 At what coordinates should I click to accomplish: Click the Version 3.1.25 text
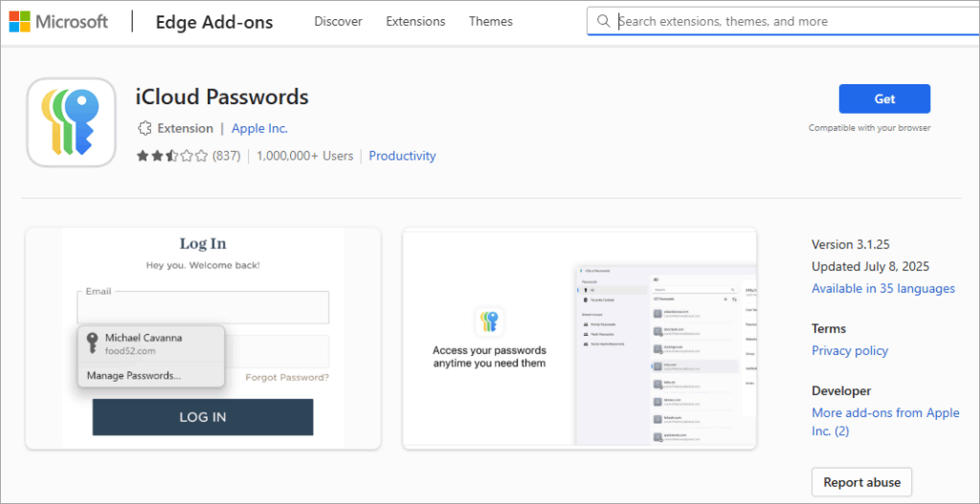click(850, 244)
